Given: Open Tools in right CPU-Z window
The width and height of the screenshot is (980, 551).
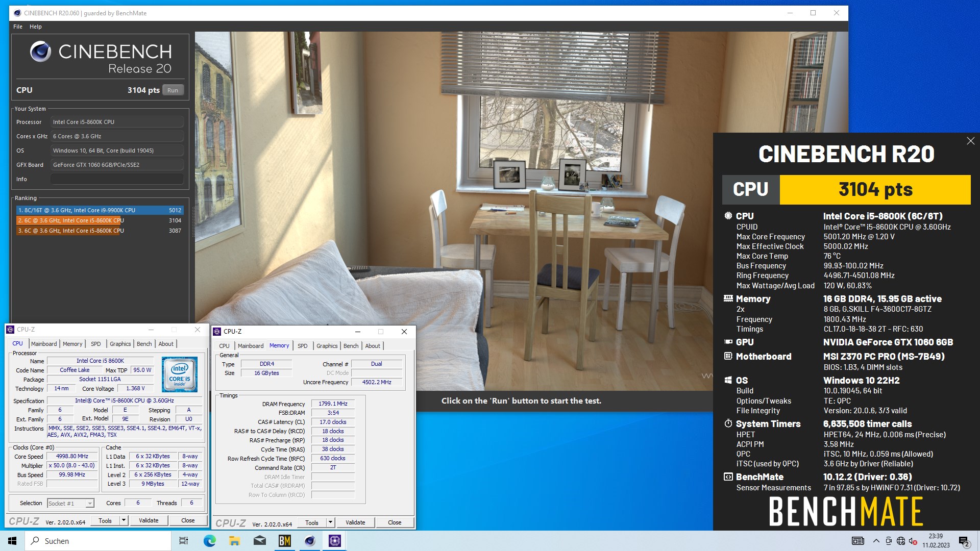Looking at the screenshot, I should (312, 522).
